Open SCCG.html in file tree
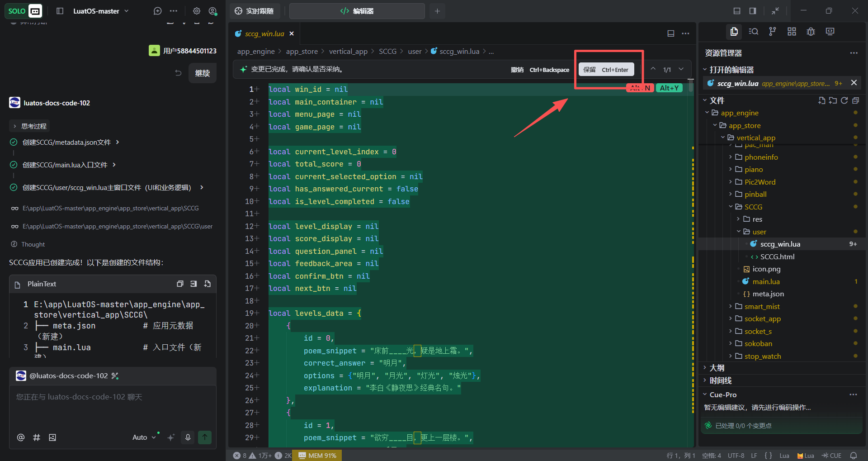This screenshot has width=868, height=461. pyautogui.click(x=777, y=257)
